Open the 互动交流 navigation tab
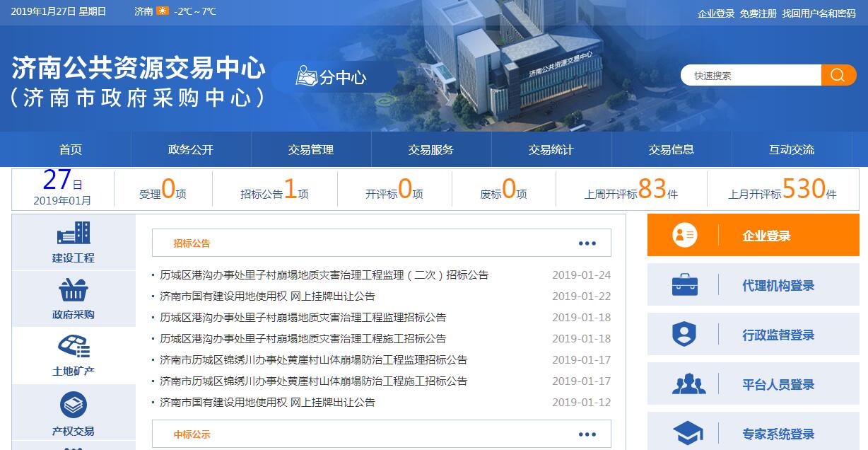 tap(791, 149)
